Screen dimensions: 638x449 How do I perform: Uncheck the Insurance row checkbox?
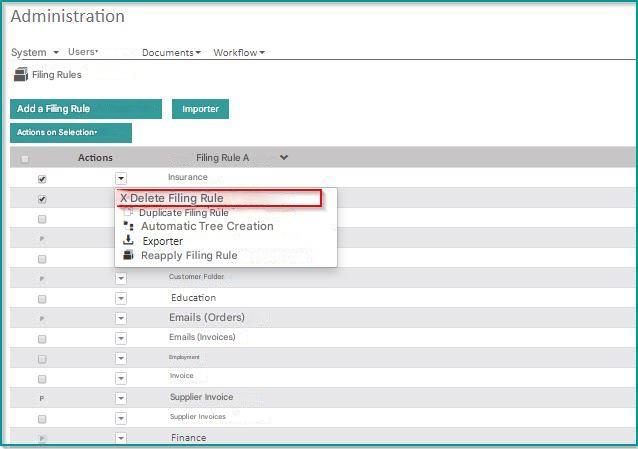pyautogui.click(x=42, y=179)
